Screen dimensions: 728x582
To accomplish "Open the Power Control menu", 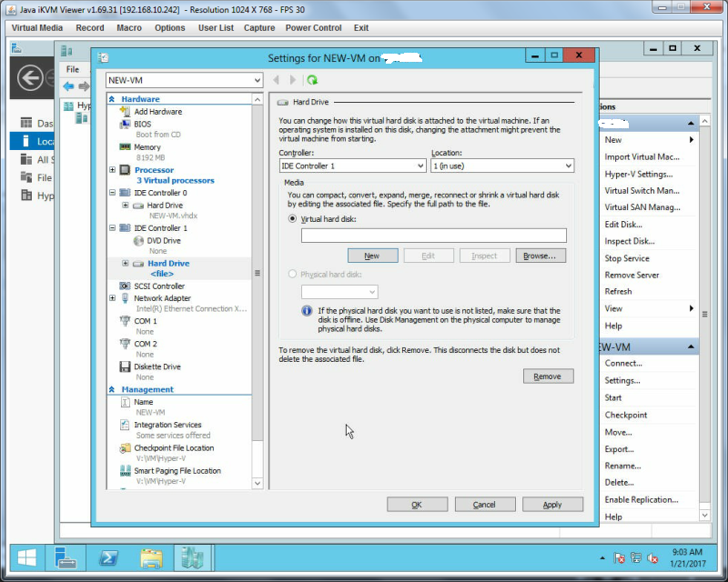I will click(x=313, y=28).
